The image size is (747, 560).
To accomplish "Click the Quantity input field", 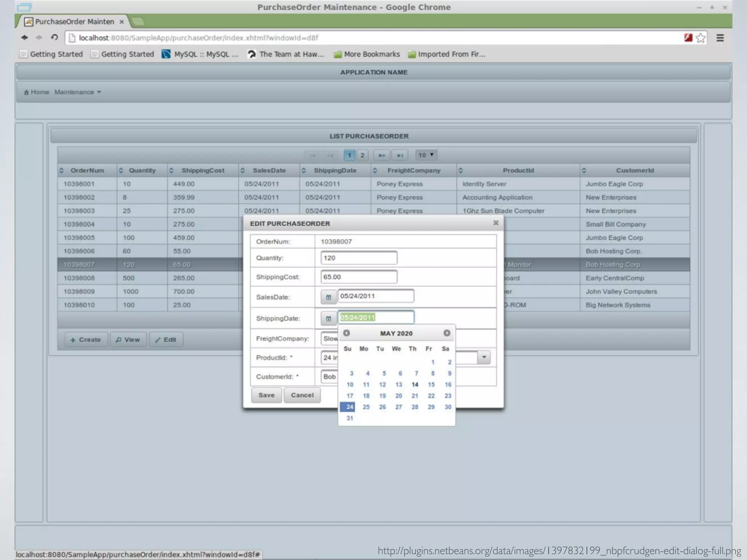I will tap(359, 258).
